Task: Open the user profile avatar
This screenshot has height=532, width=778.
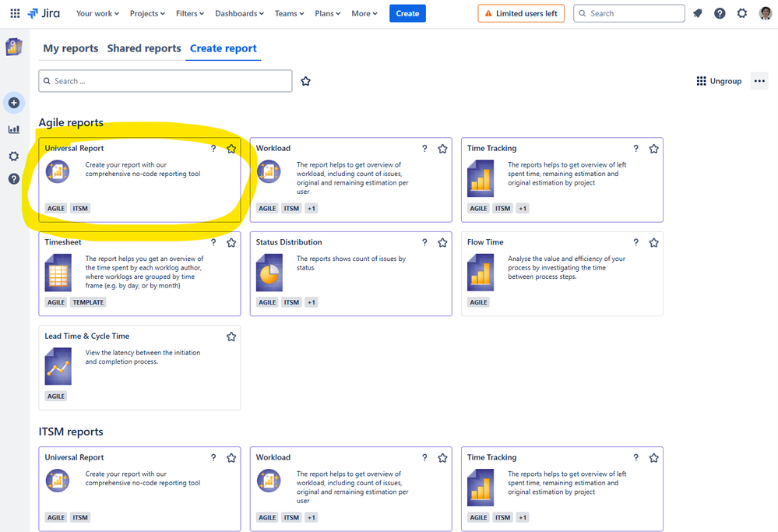Action: coord(765,13)
